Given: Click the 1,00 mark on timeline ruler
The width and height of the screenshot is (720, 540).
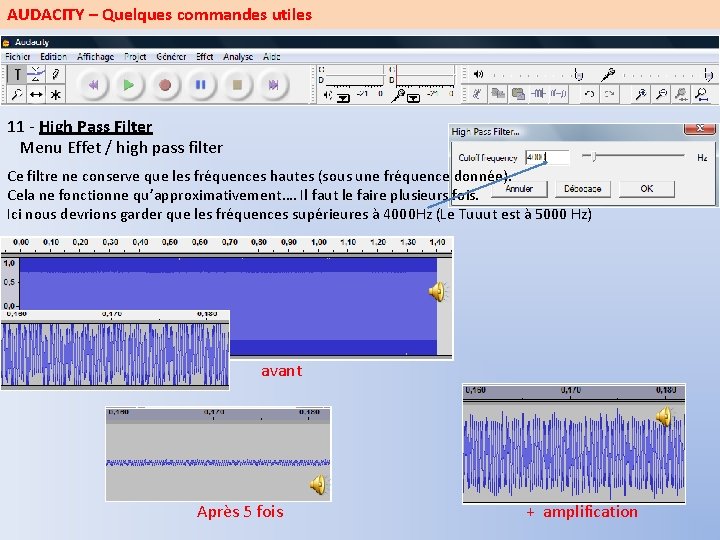Looking at the screenshot, I should click(x=319, y=242).
